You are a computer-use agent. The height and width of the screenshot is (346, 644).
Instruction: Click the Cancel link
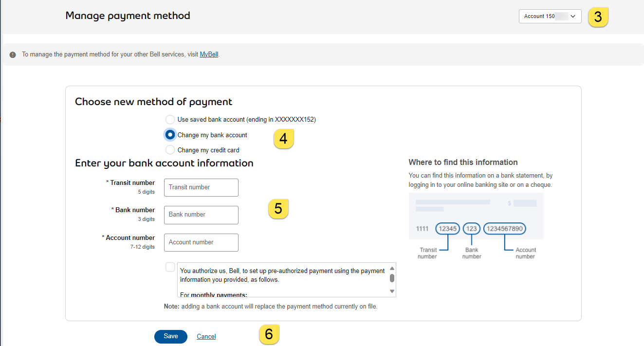click(206, 336)
